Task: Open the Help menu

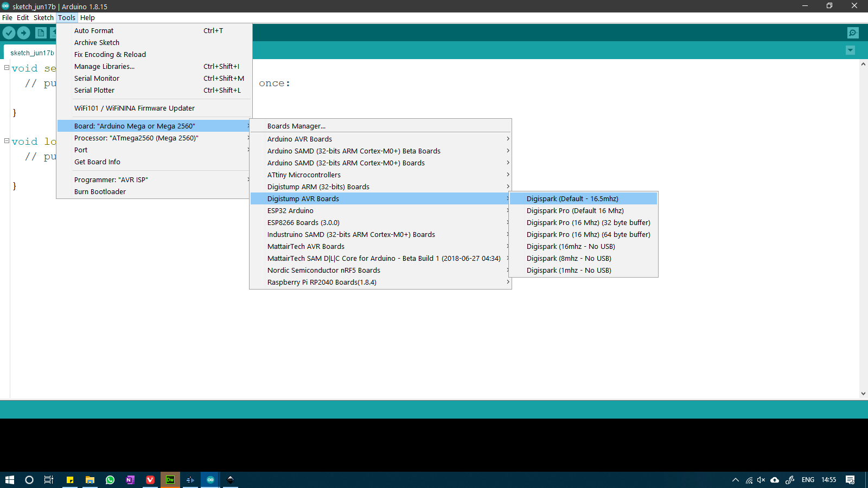Action: pos(87,17)
